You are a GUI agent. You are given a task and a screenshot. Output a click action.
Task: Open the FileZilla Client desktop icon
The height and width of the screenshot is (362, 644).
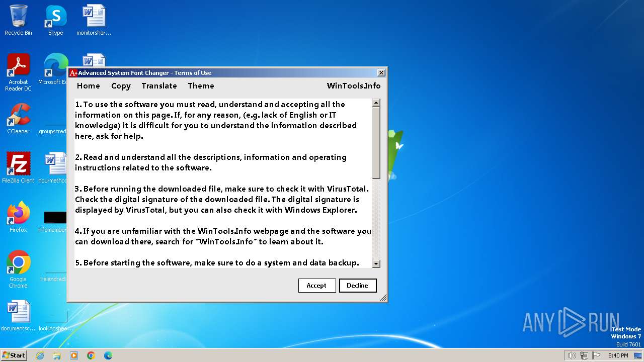[x=18, y=168]
